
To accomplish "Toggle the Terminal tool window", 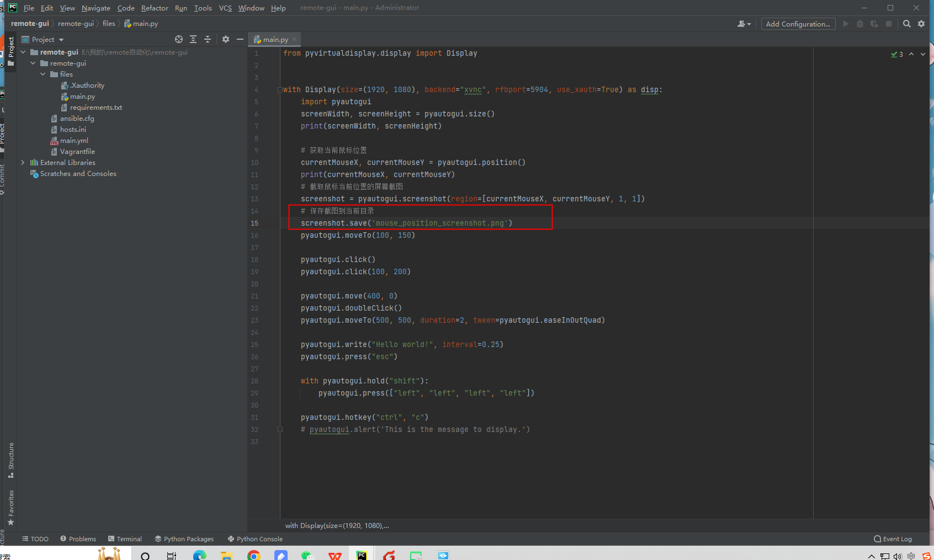I will tap(125, 539).
